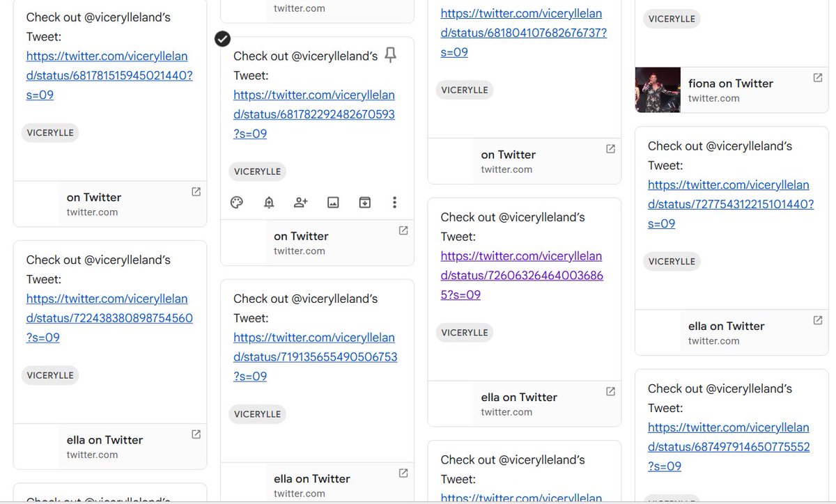This screenshot has height=504, width=836.
Task: Open external link icon for note ending 036865
Action: [610, 391]
